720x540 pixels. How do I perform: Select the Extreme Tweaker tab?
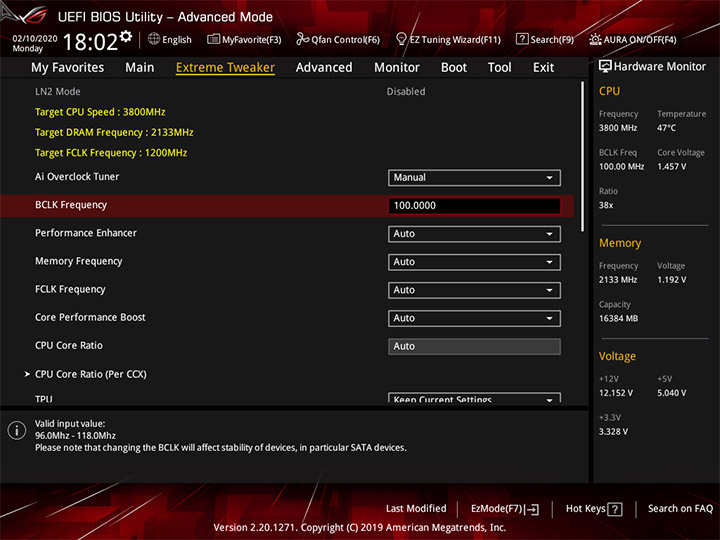click(225, 68)
